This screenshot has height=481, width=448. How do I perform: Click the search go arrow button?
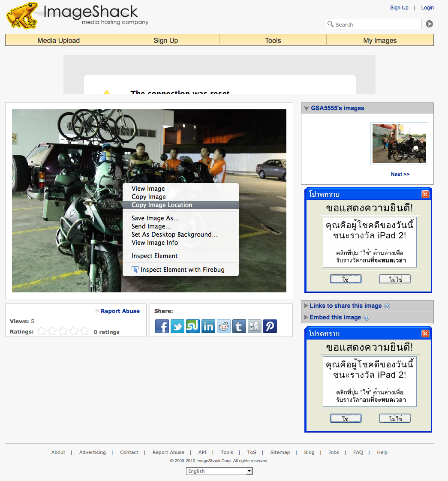click(429, 24)
